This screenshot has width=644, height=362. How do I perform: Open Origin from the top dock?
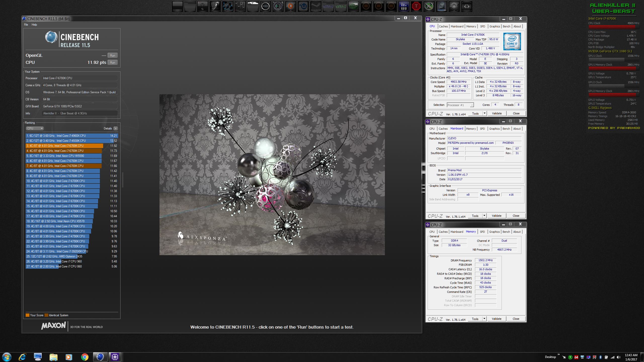click(291, 6)
